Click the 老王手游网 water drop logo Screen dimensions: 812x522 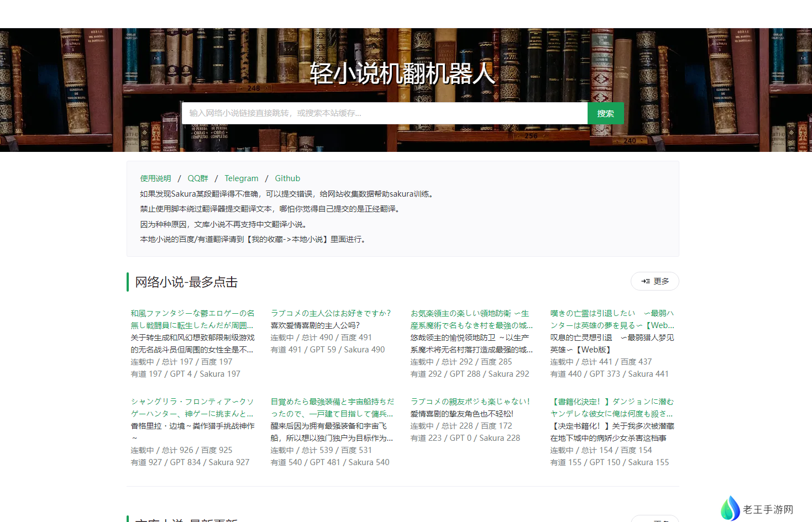(730, 508)
